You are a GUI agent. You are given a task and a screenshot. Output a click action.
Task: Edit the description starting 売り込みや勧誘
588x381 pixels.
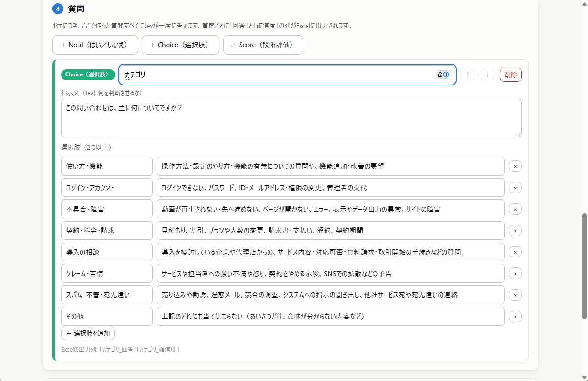pos(330,295)
